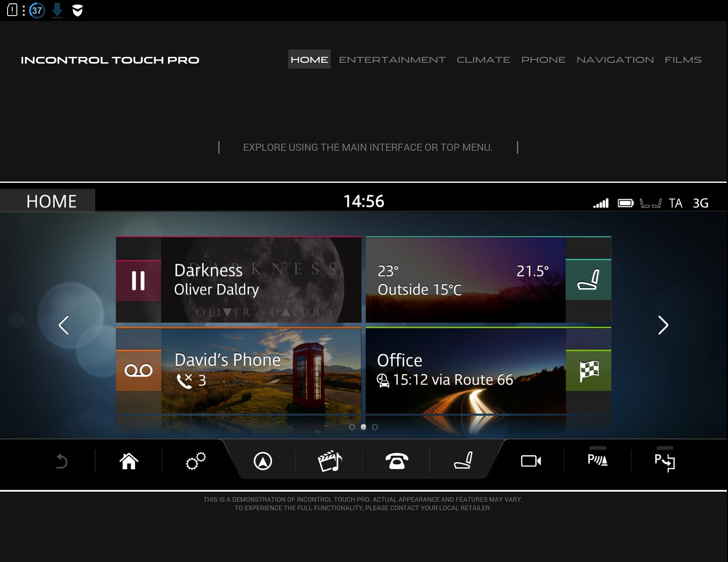Select the ENTERTAINMENT top menu item
The width and height of the screenshot is (728, 562).
pyautogui.click(x=392, y=59)
